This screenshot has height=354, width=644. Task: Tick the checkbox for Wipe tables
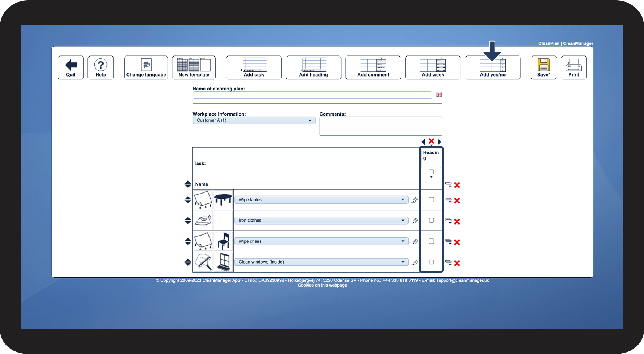pyautogui.click(x=431, y=200)
